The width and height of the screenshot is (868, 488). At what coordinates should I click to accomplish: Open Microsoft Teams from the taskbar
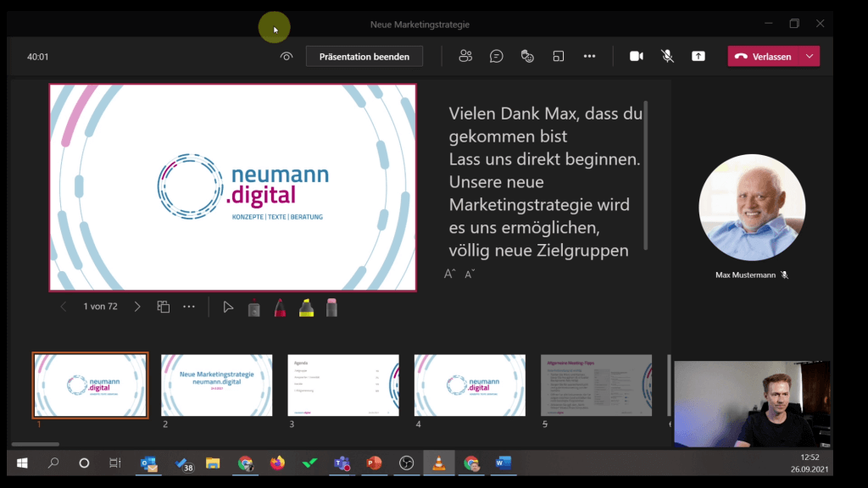(x=342, y=463)
